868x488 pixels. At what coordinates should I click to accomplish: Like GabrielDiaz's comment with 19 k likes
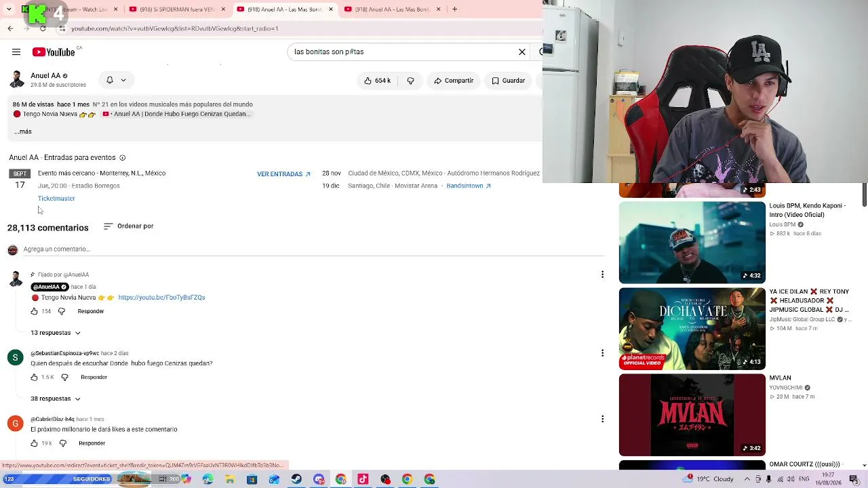coord(35,443)
